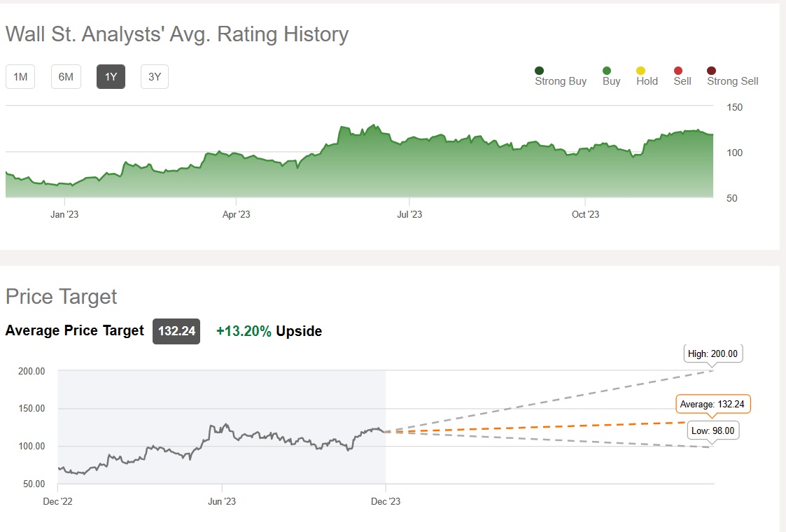
Task: Click the Average: 132.24 orange label
Action: tap(713, 404)
